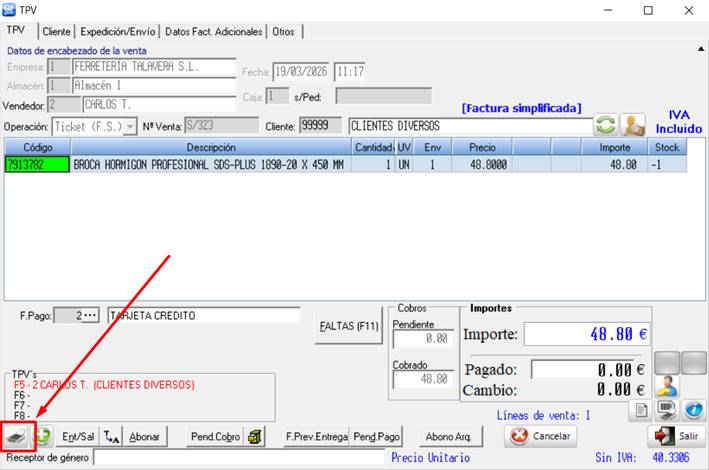Click the user icon above the info button

667,386
